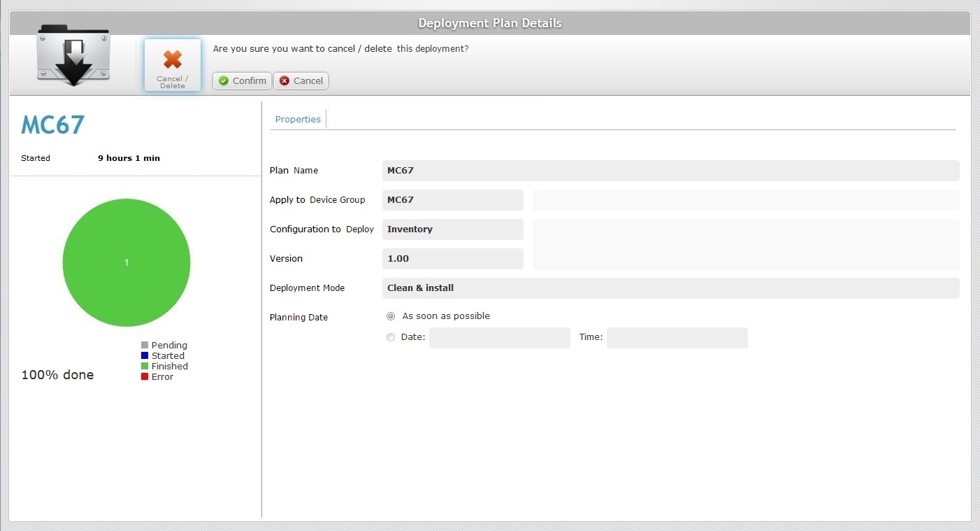Click the download folder deployment icon
This screenshot has width=980, height=531.
tap(73, 55)
